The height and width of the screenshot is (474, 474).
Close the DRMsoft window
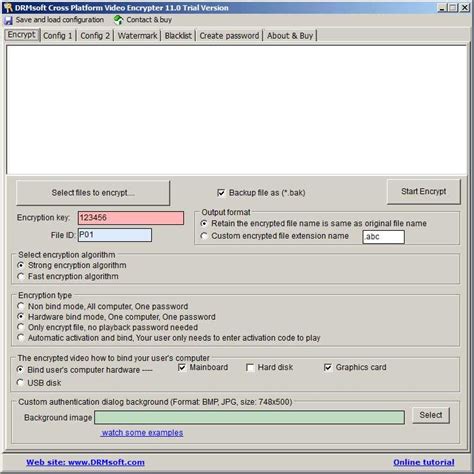[465, 8]
